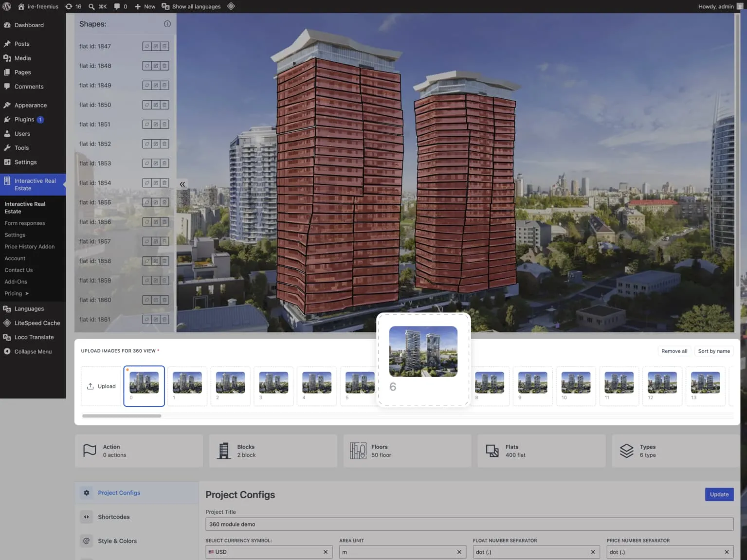Expand the Pricing submenu in sidebar
747x560 pixels.
17,293
